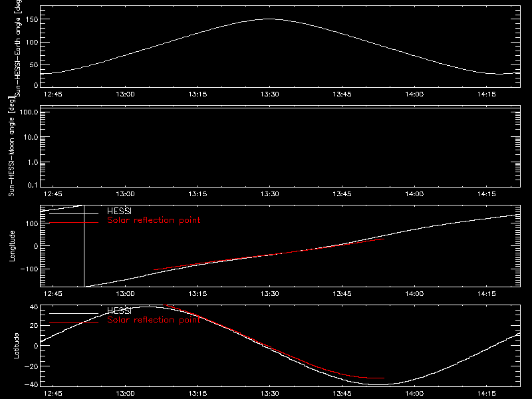Screen dimensions: 532x399
Task: Click the -40 tick label on Latitude plot
Action: point(31,384)
